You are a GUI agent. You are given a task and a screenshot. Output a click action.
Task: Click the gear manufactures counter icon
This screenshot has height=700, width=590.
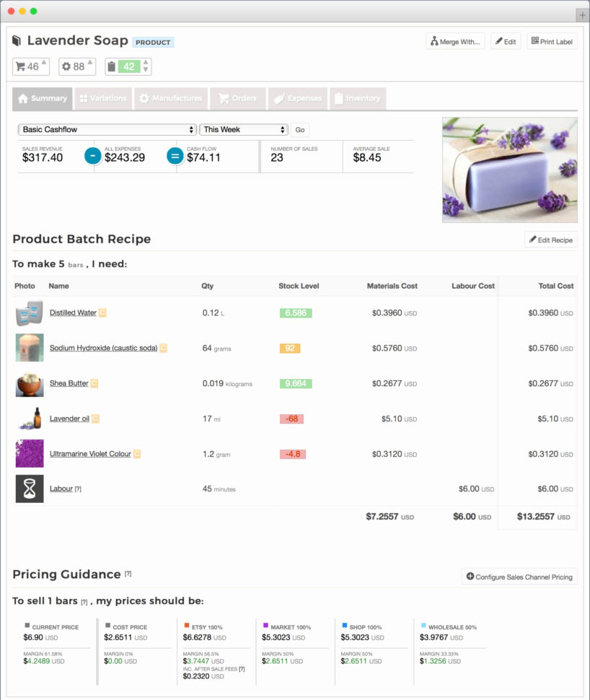65,66
